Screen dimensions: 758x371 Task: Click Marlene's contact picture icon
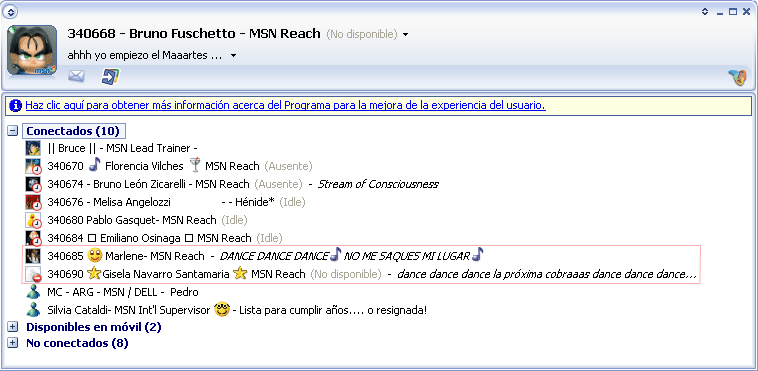33,255
